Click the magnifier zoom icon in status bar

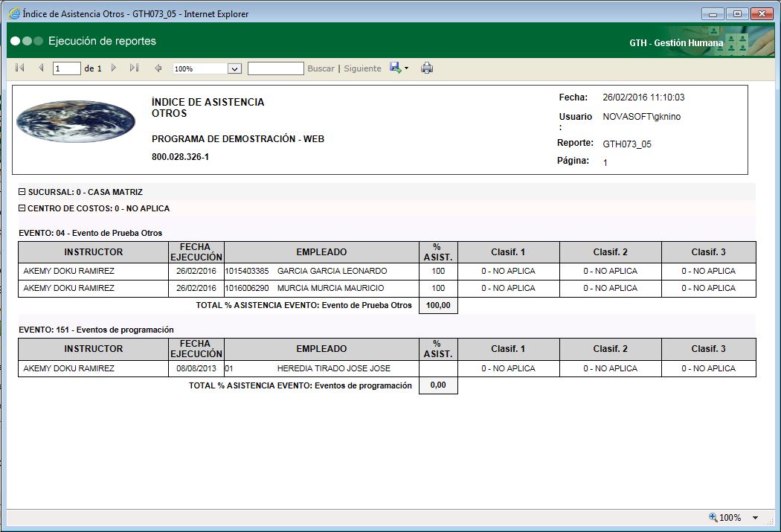point(713,517)
